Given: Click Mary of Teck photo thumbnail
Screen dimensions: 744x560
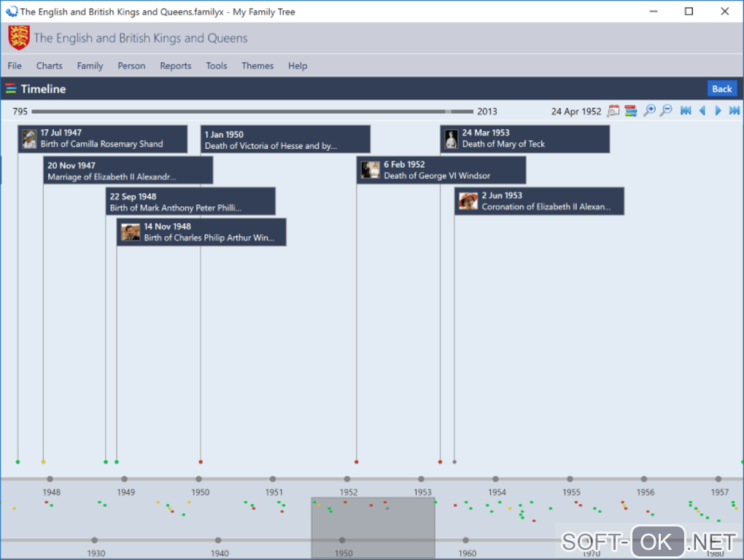Looking at the screenshot, I should pyautogui.click(x=452, y=139).
